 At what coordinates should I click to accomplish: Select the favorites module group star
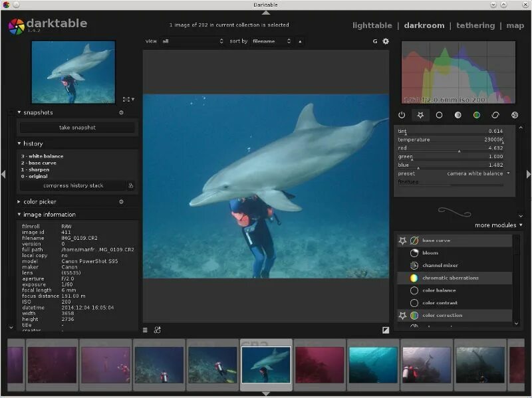(x=420, y=115)
